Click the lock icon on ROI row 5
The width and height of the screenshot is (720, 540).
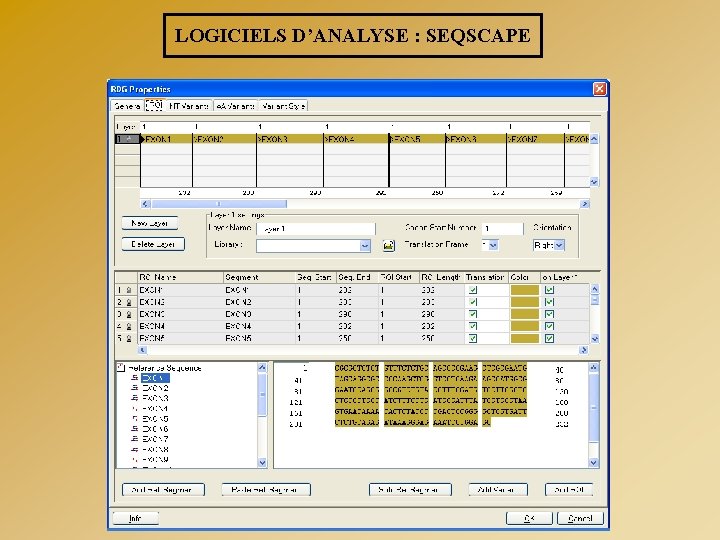(129, 338)
